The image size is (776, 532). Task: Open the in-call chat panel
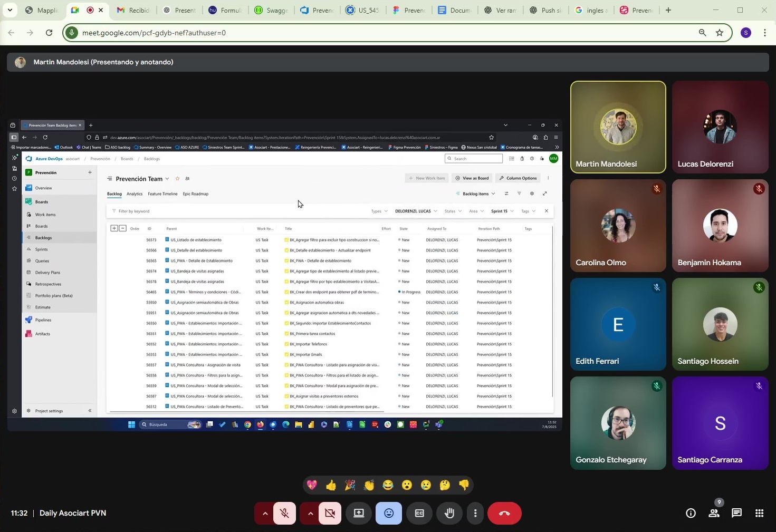pyautogui.click(x=736, y=513)
